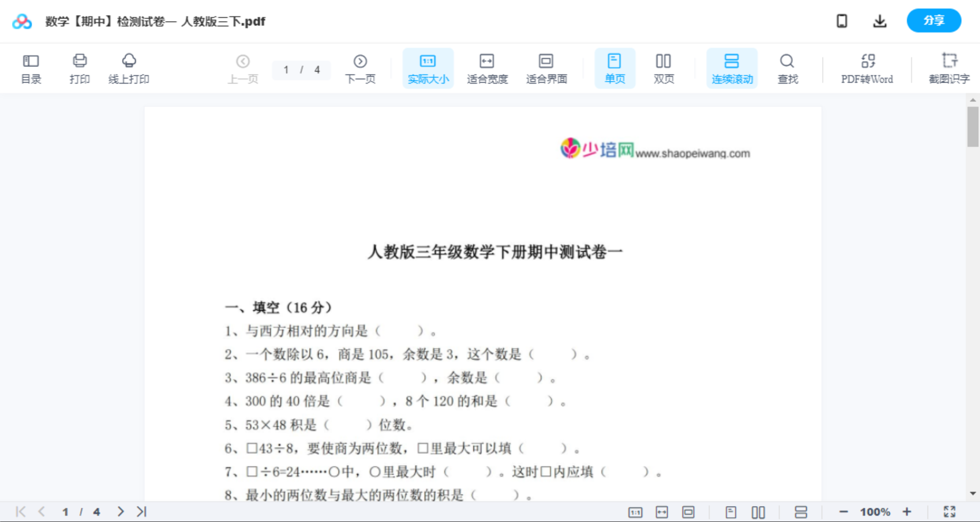Toggle 双页 two-page view mode
The image size is (980, 522).
664,68
